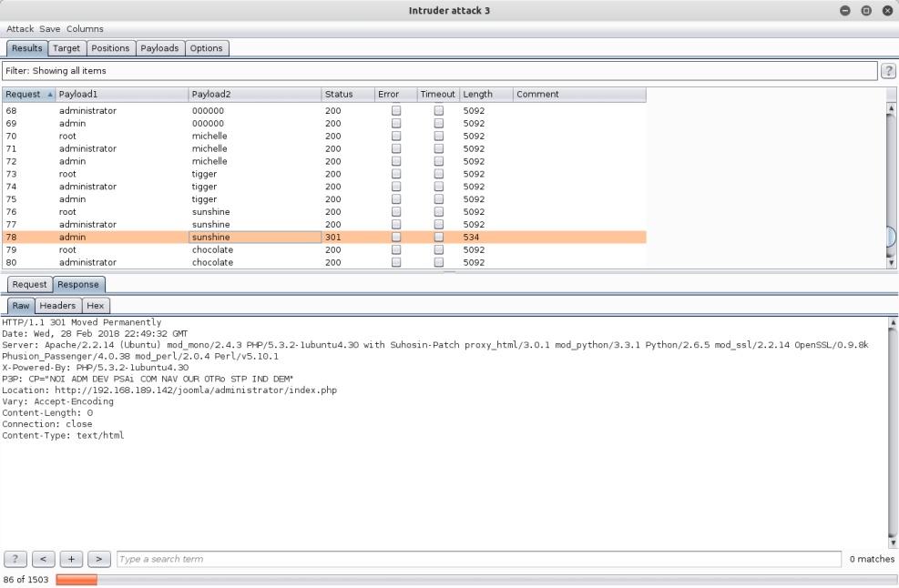This screenshot has height=588, width=899.
Task: Go to next search match arrow
Action: pos(99,559)
